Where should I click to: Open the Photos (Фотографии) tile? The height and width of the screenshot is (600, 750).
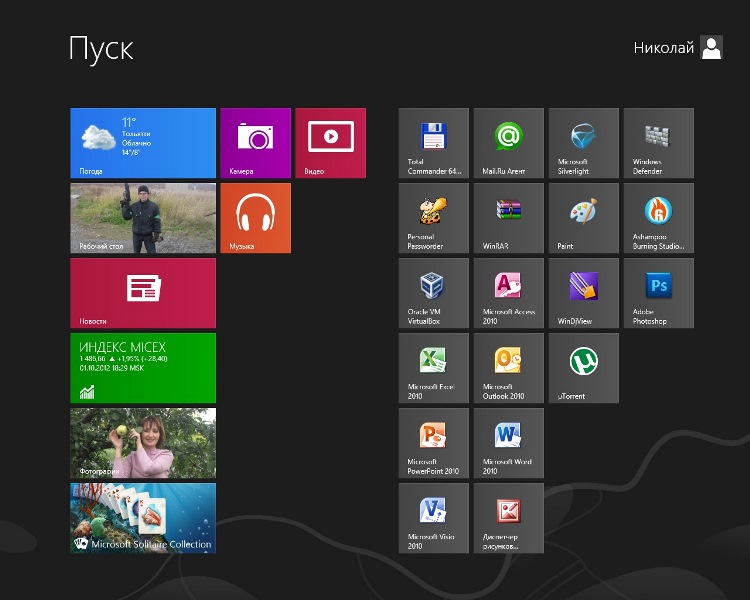(x=143, y=443)
